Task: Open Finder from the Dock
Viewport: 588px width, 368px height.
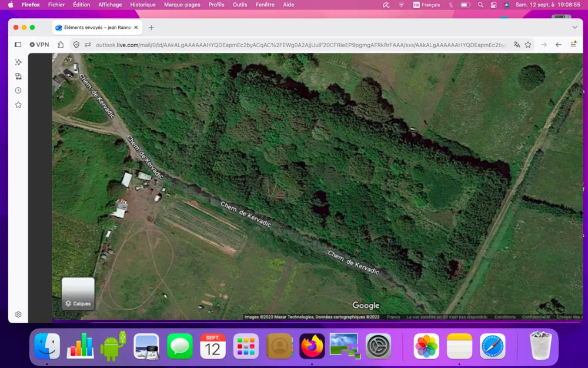Action: click(47, 346)
